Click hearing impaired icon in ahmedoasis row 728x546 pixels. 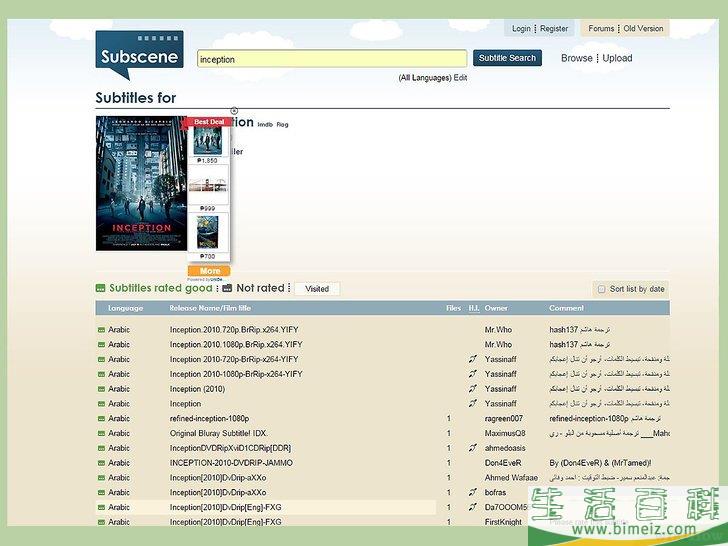tap(473, 448)
